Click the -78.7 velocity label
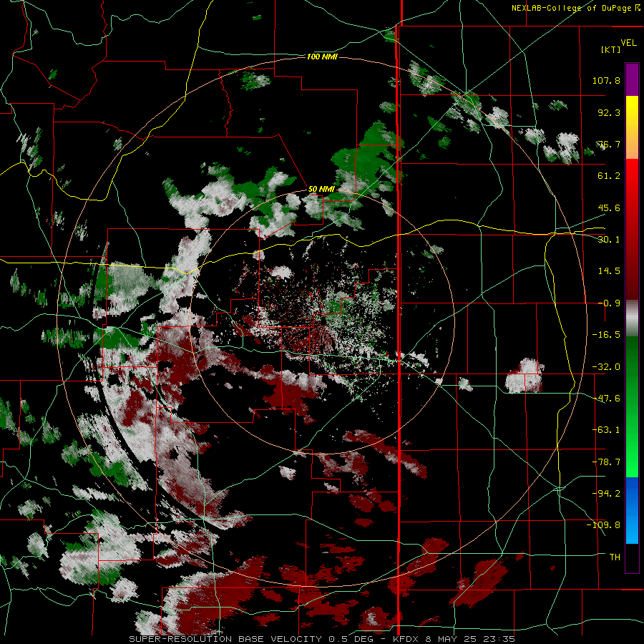Image resolution: width=644 pixels, height=644 pixels. tap(606, 462)
